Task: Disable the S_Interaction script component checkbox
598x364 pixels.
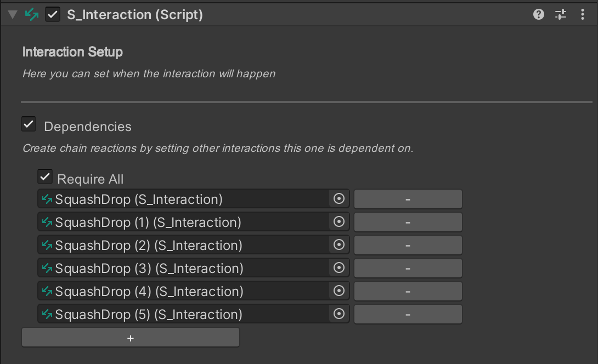Action: [x=53, y=15]
